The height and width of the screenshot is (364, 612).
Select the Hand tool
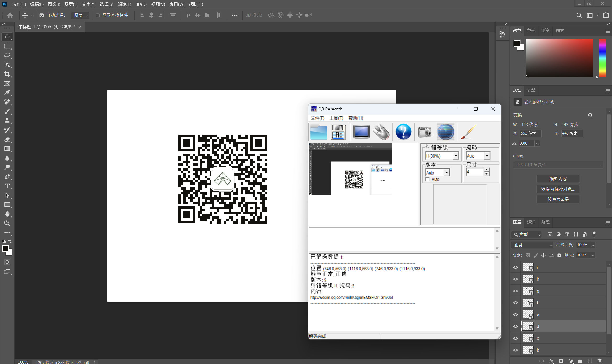7,214
